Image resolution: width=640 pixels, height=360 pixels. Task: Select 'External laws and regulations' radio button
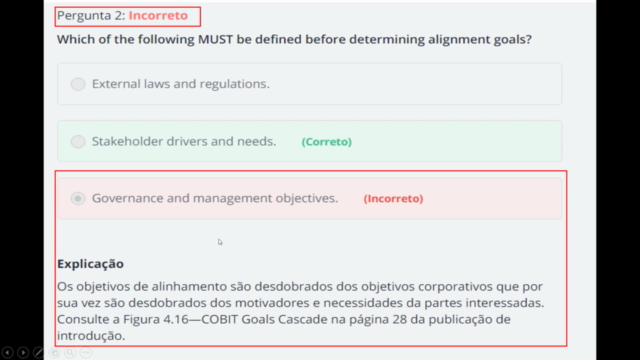[78, 84]
